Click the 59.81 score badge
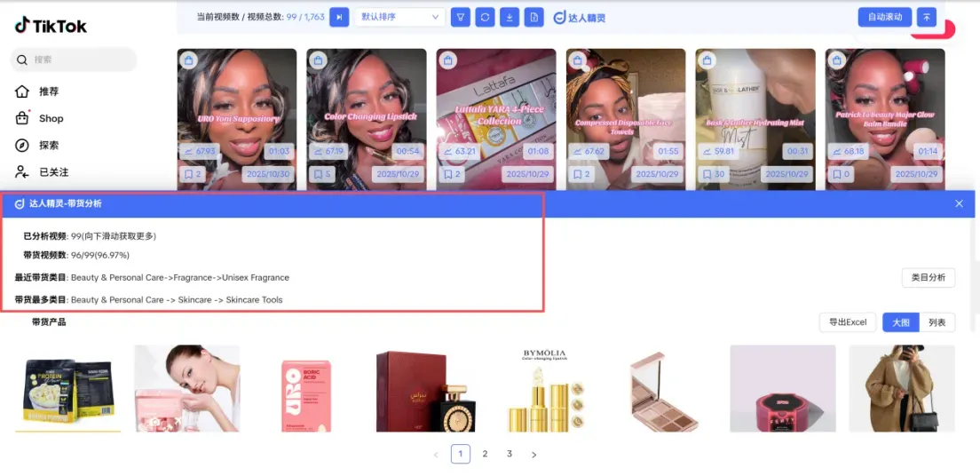This screenshot has height=476, width=980. click(x=719, y=151)
